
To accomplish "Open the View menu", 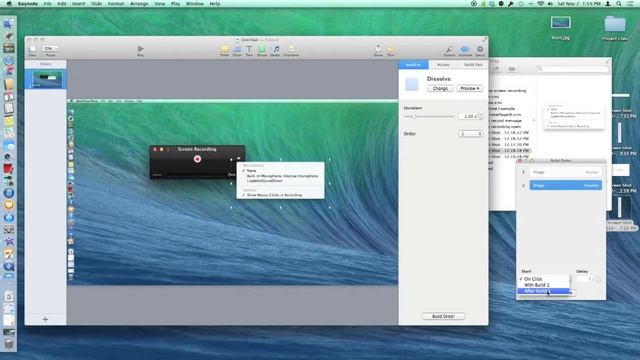I will (x=160, y=4).
